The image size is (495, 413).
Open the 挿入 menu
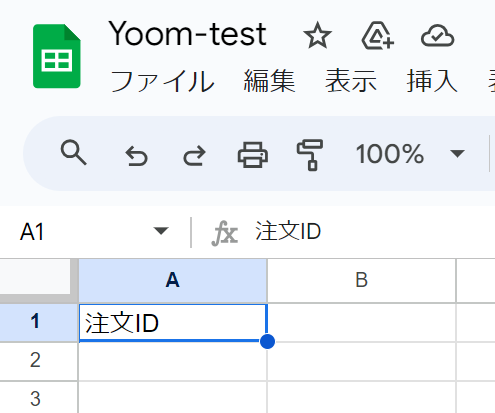pos(432,81)
